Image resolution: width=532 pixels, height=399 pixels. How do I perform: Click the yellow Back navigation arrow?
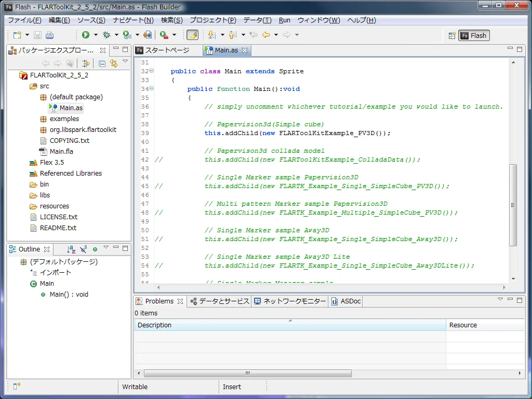[x=266, y=35]
